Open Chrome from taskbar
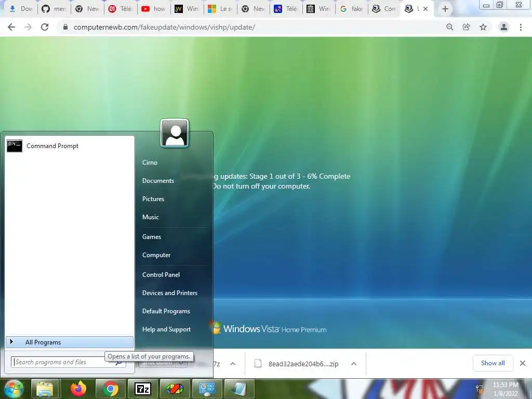 coord(110,389)
